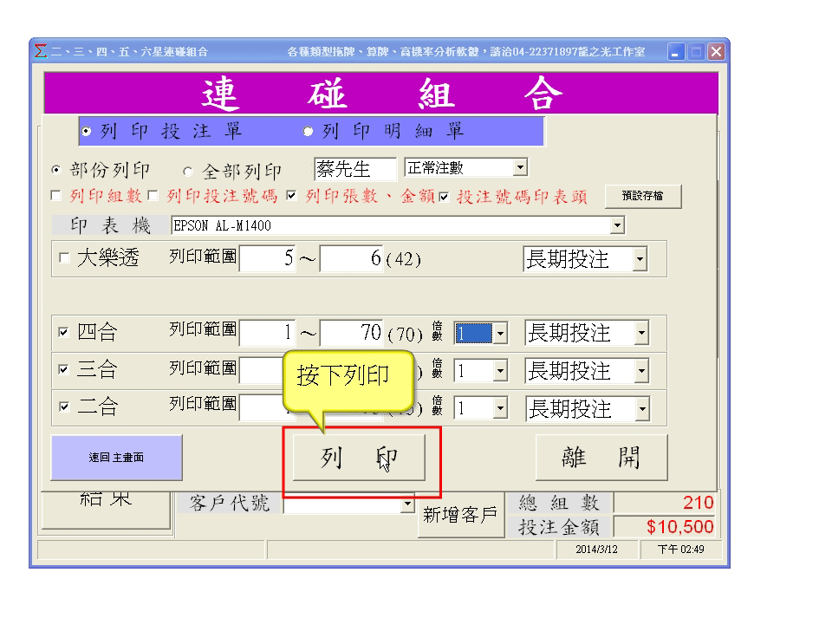Select the 列印明細單 radio option
The image size is (819, 644).
click(308, 132)
